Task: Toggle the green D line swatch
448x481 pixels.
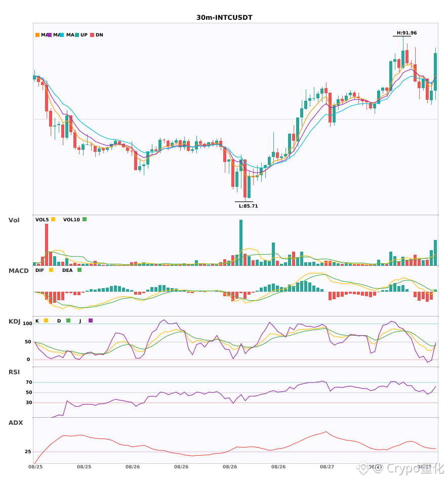Action: click(x=68, y=320)
